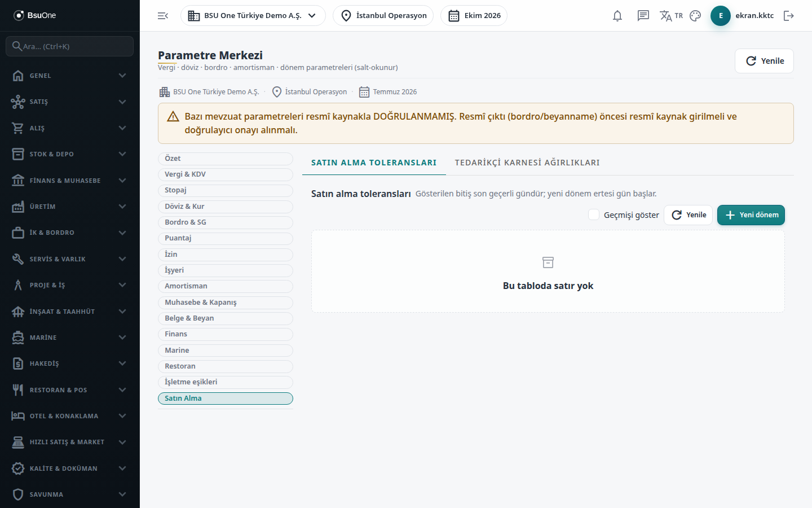
Task: Open the theme palette icon
Action: coord(695,16)
